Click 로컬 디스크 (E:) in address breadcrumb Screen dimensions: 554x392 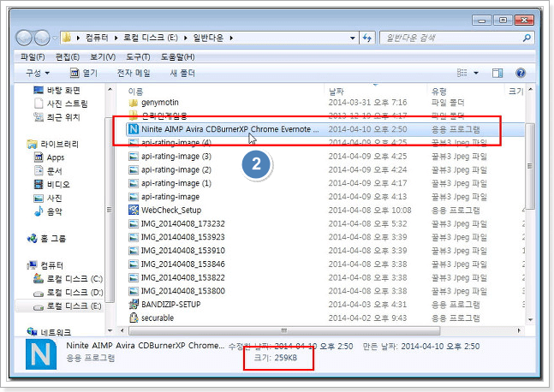click(x=151, y=38)
